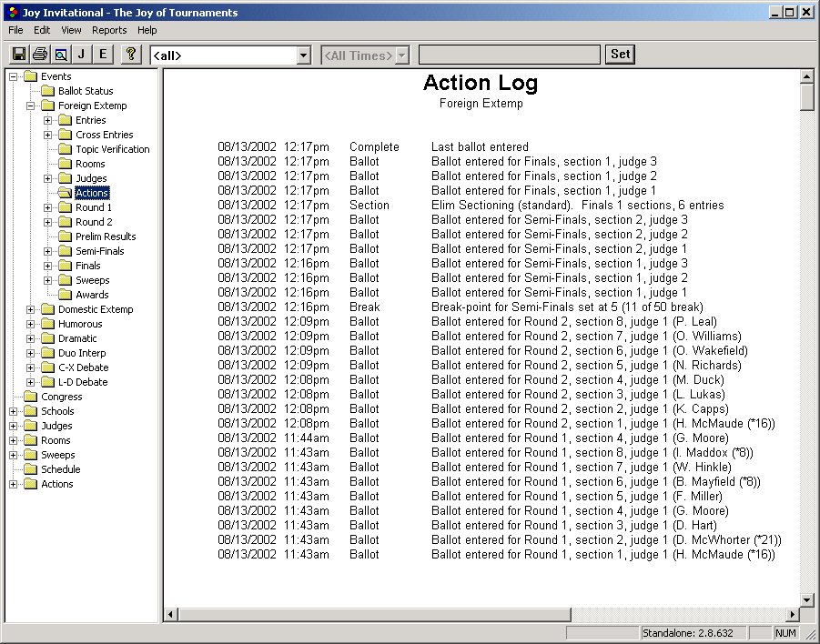The width and height of the screenshot is (820, 644).
Task: Select the Schools tree item
Action: tap(57, 411)
